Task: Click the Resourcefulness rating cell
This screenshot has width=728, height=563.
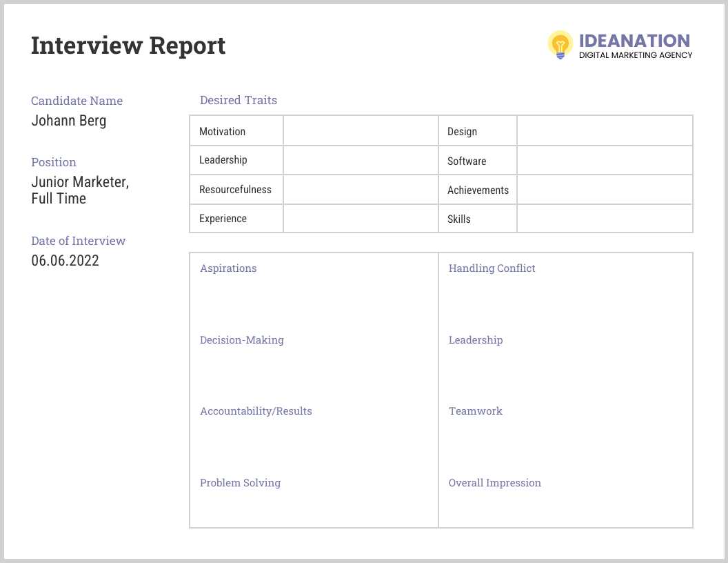Action: 361,189
